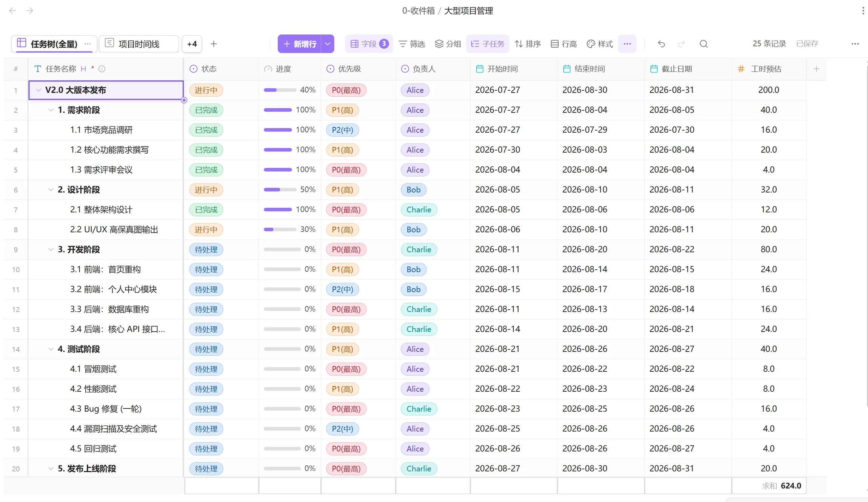Click the 任务名称 column header
Image resolution: width=868 pixels, height=502 pixels.
point(106,69)
